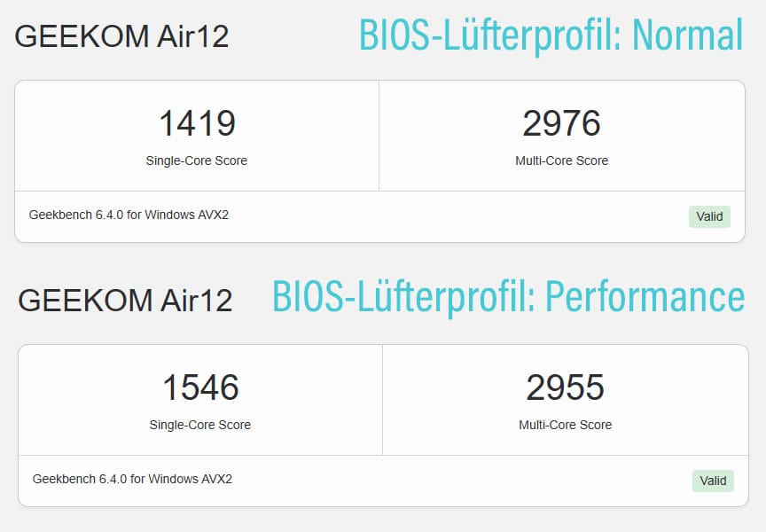This screenshot has height=532, width=766.
Task: Click the Single-Core Score label under 1419
Action: (197, 160)
